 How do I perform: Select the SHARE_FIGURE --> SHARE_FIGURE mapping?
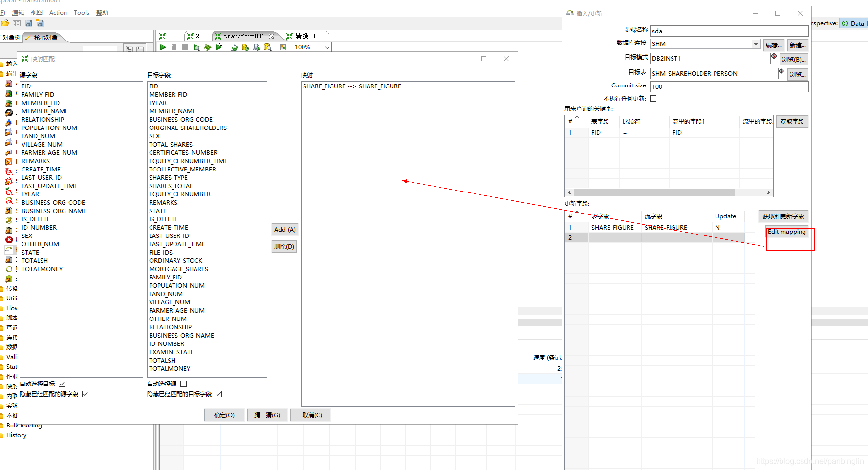[x=352, y=86]
